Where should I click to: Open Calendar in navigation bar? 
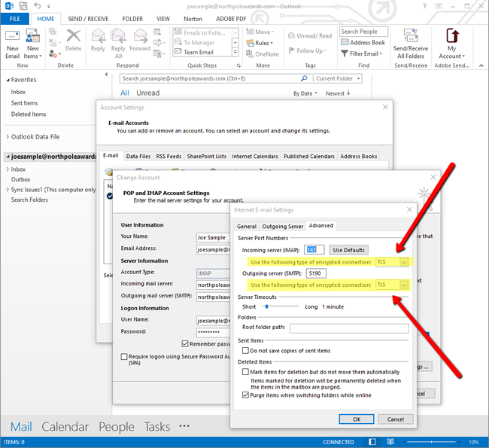pos(65,427)
